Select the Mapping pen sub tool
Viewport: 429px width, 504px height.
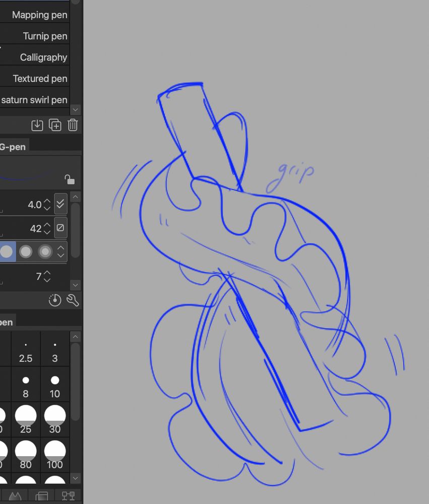[x=35, y=15]
